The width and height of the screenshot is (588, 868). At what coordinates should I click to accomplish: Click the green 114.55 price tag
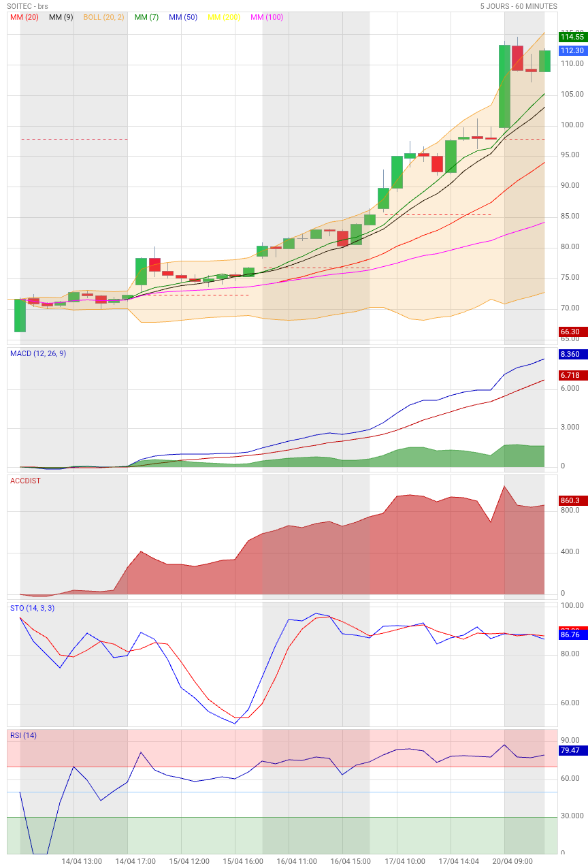click(x=572, y=37)
